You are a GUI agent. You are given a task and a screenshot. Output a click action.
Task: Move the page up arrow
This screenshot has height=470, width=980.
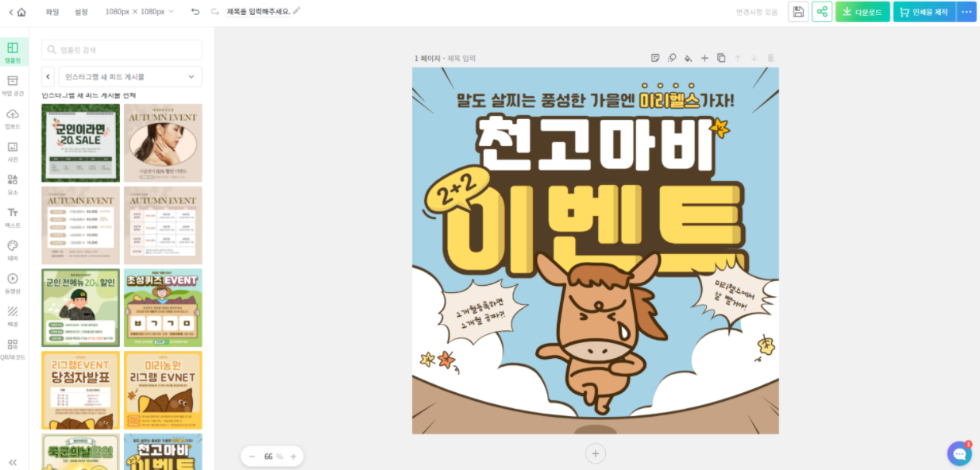[737, 58]
